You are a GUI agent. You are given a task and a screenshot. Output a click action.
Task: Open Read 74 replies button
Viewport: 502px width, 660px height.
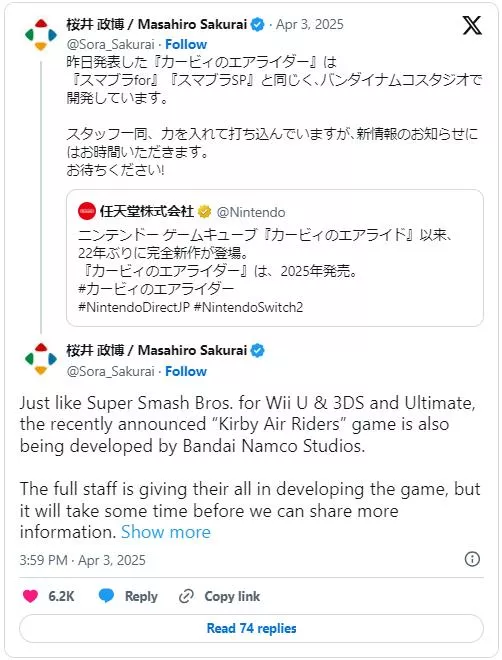click(x=251, y=628)
